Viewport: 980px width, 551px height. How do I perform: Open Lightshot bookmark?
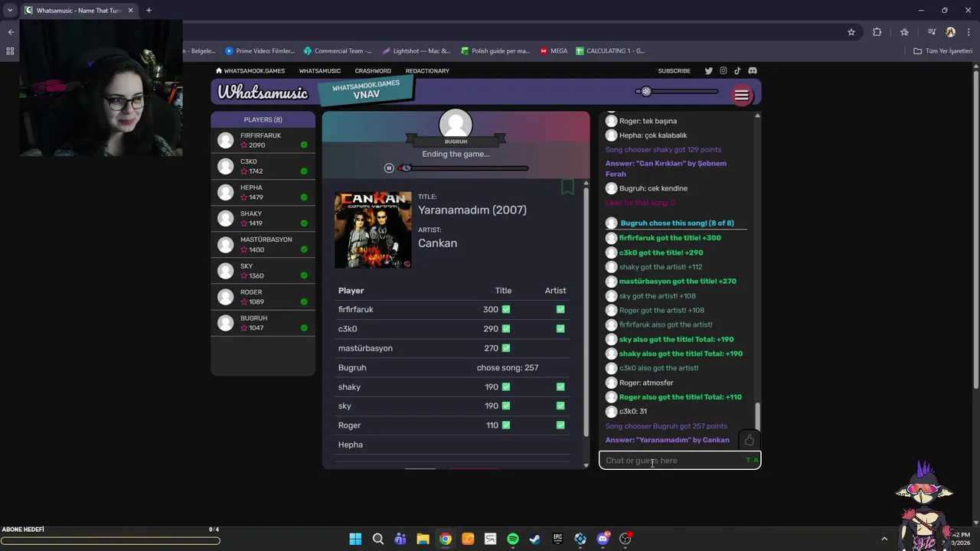416,51
